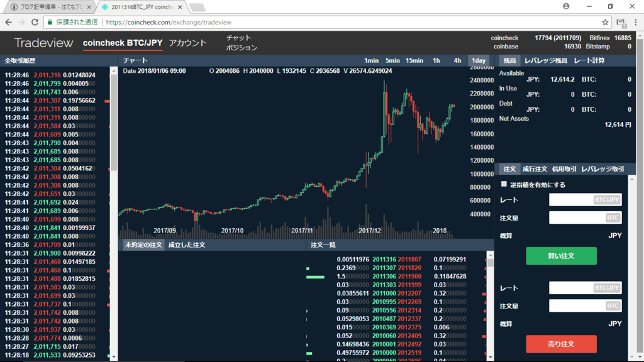
Task: Click the green 買い注文 button
Action: tap(562, 256)
